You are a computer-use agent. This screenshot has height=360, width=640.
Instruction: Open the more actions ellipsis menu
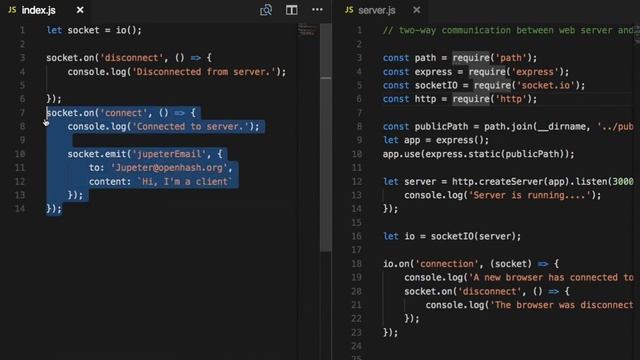[317, 9]
